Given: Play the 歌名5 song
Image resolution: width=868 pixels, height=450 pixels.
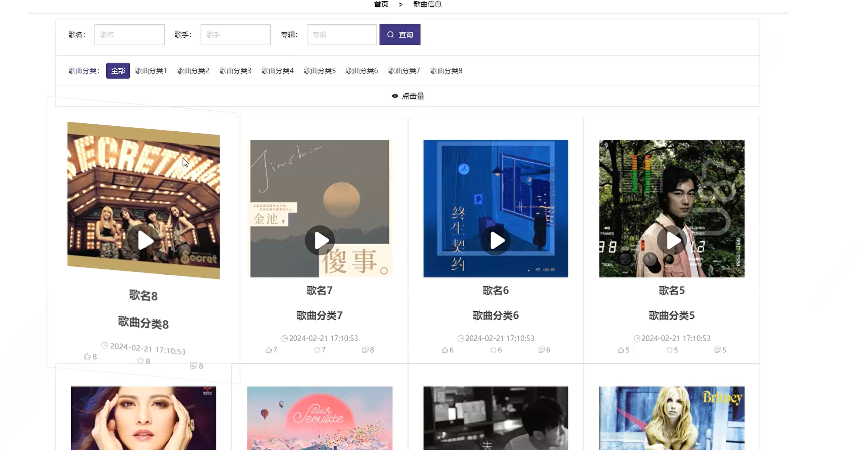Looking at the screenshot, I should pyautogui.click(x=672, y=241).
